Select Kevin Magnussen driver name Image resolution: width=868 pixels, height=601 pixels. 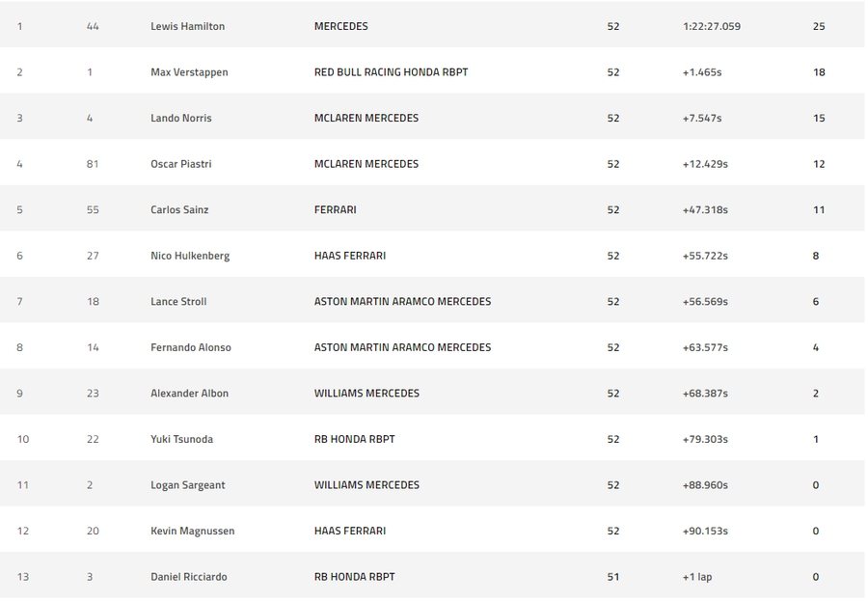point(193,532)
